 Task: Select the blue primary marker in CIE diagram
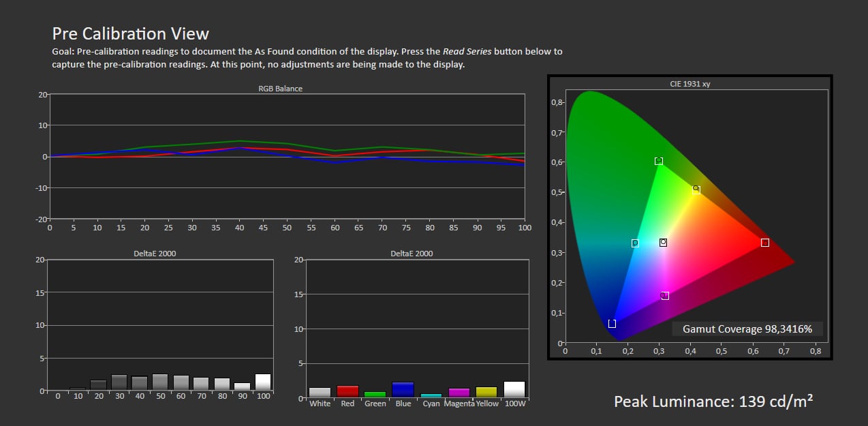coord(612,323)
